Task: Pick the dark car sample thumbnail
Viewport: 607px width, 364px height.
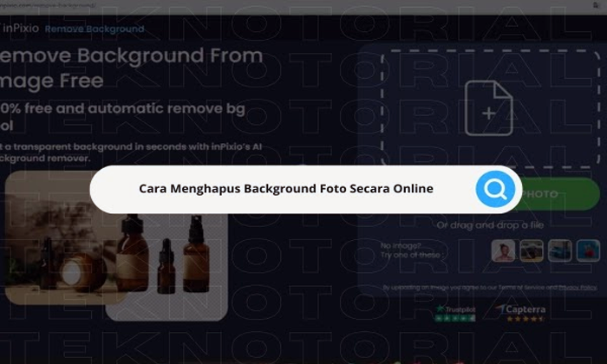Action: tap(531, 250)
